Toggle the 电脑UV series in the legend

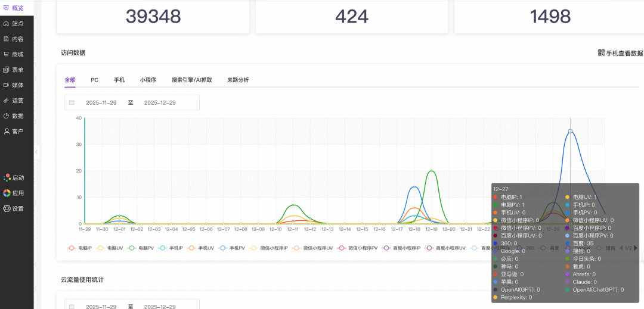pos(108,248)
